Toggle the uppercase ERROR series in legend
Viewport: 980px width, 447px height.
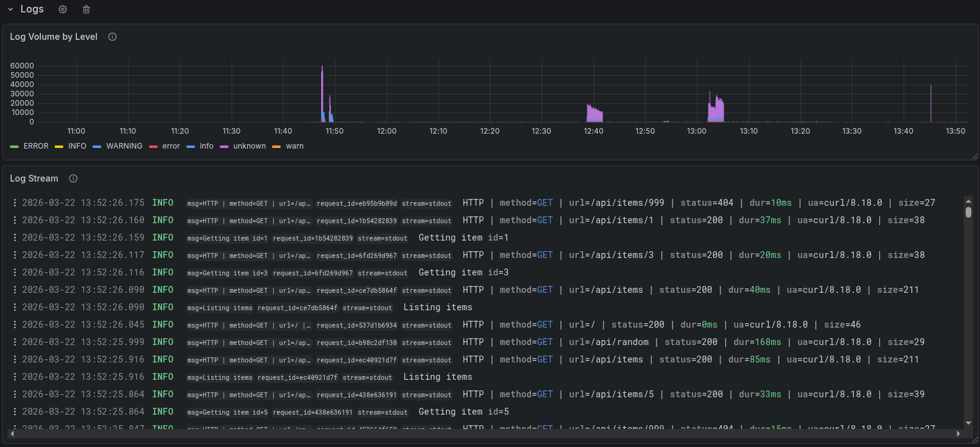(35, 146)
